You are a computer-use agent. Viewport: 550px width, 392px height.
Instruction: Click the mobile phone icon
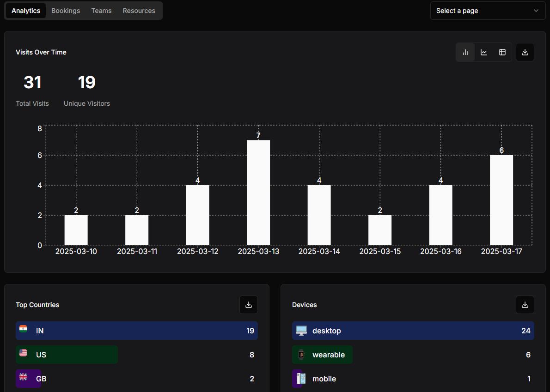[x=301, y=379]
